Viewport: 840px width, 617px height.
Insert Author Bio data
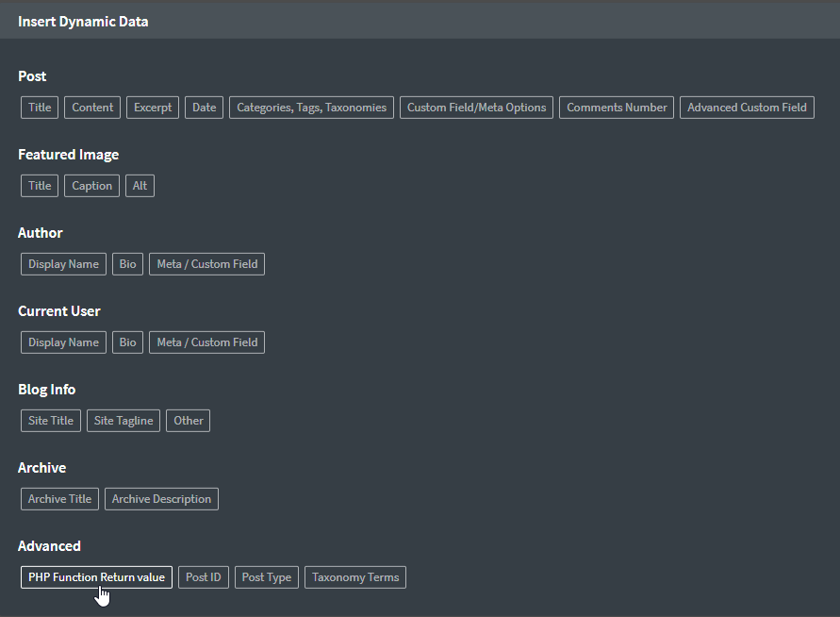(x=127, y=264)
